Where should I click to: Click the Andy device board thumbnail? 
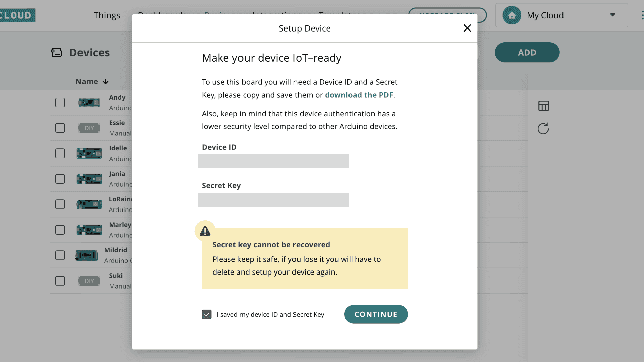coord(89,103)
